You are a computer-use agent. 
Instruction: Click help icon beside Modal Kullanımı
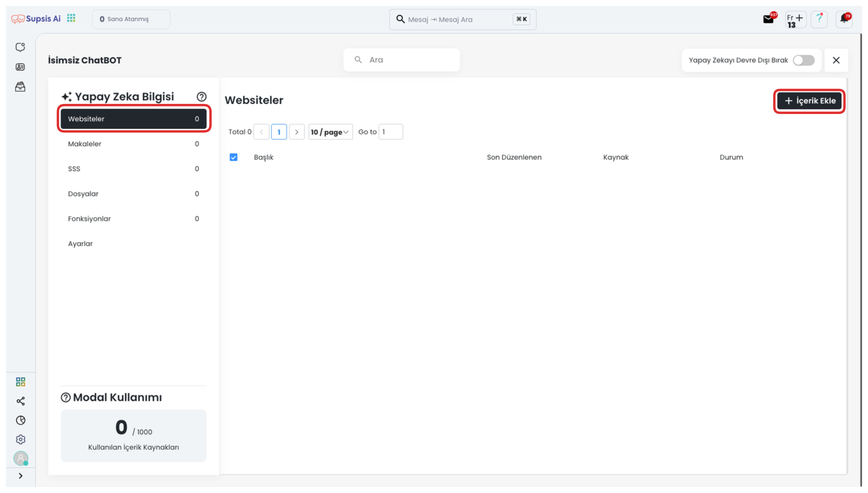(x=65, y=398)
